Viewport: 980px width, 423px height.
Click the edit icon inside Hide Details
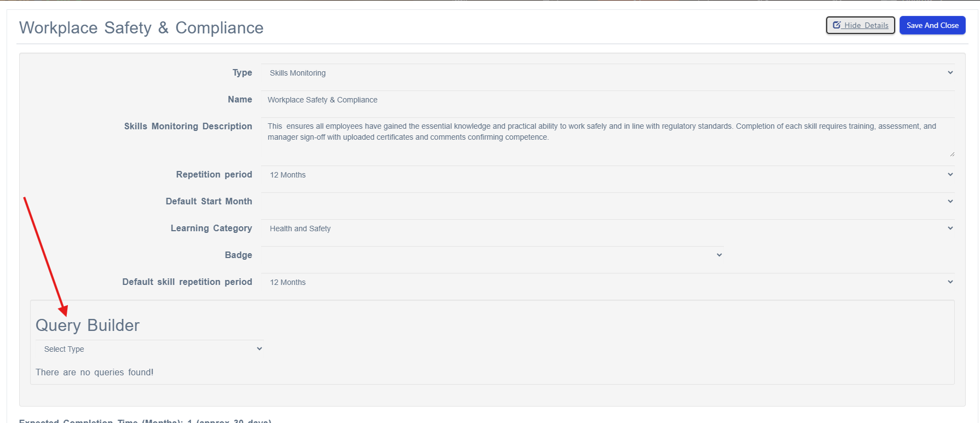click(x=837, y=25)
